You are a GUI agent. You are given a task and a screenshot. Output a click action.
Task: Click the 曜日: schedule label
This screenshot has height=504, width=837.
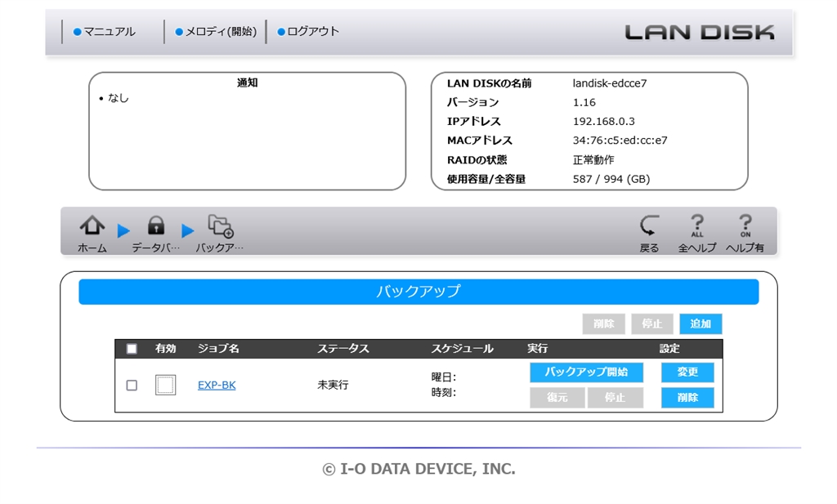tap(444, 377)
